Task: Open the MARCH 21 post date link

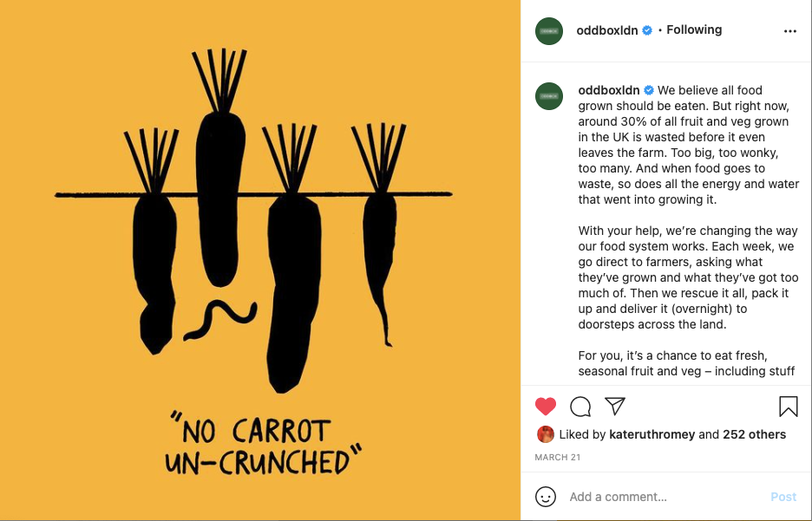Action: (x=558, y=458)
